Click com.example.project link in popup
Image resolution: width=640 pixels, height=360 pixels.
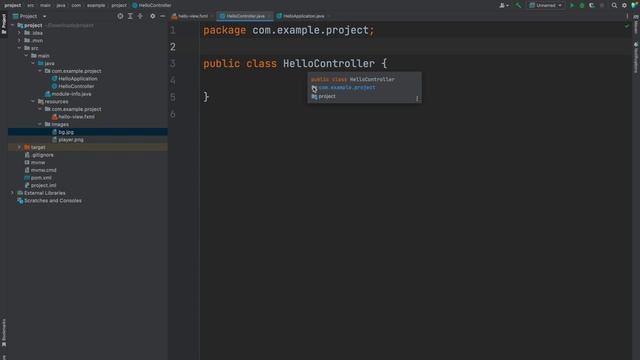pos(347,87)
